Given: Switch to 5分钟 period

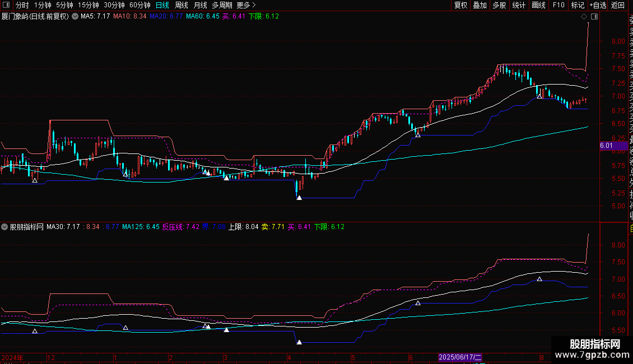Looking at the screenshot, I should [64, 5].
